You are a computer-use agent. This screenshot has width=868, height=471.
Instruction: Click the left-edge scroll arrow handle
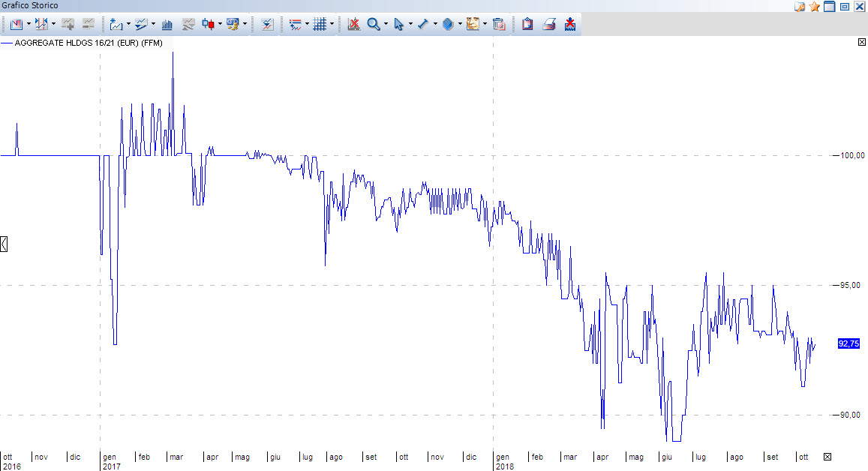4,244
